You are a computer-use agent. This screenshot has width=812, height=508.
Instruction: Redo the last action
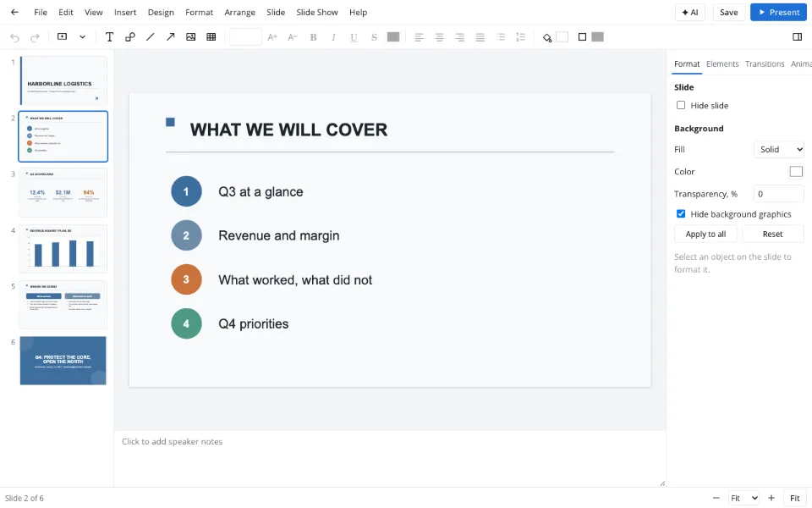[x=35, y=37]
